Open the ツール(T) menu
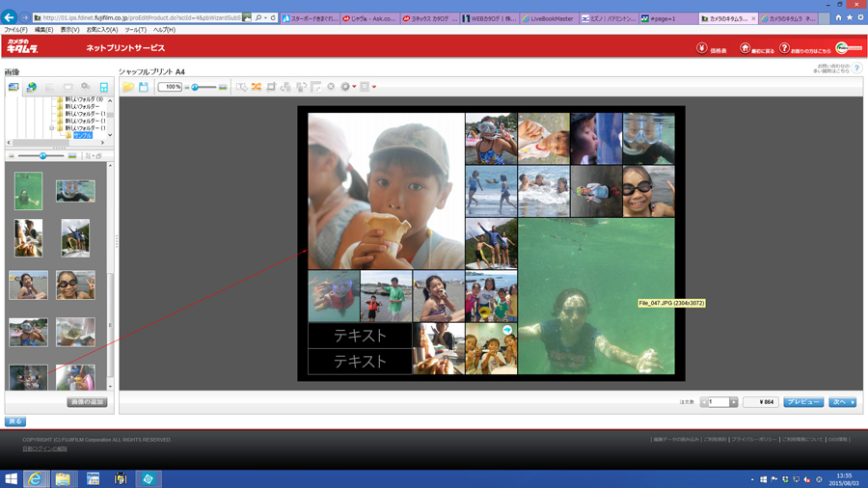 click(x=135, y=30)
